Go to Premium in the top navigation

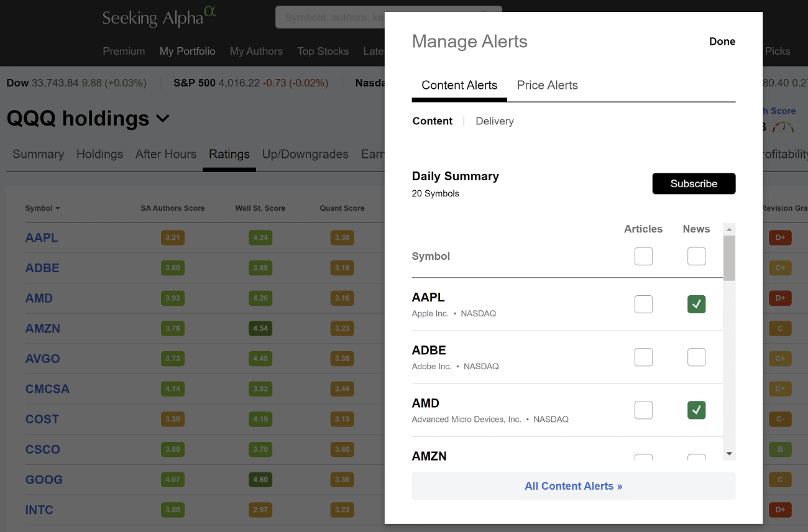(124, 51)
